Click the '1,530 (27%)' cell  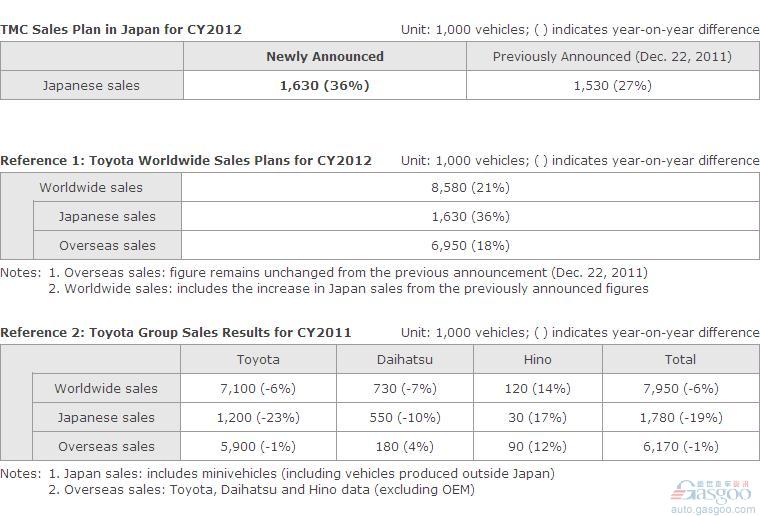point(612,85)
